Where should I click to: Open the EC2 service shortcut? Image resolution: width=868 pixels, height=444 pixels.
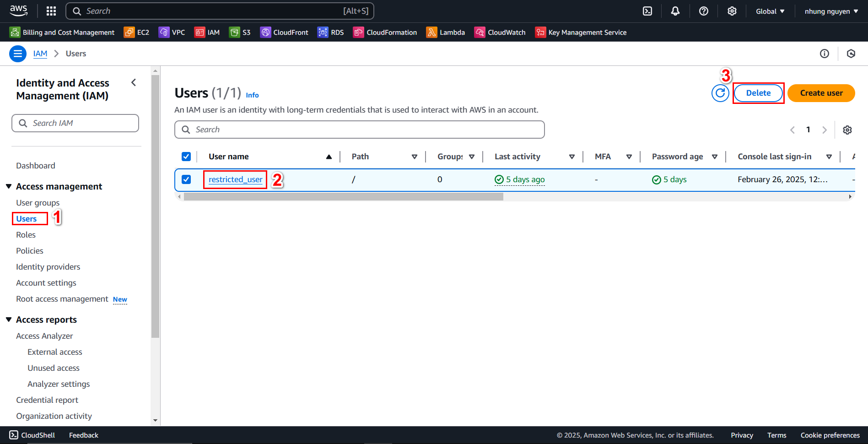(x=137, y=32)
